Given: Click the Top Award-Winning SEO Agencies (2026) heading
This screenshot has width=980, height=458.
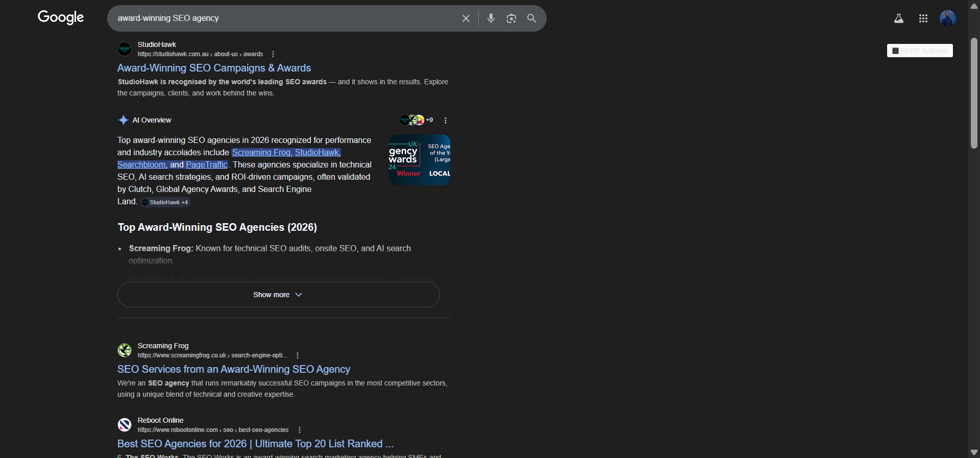Looking at the screenshot, I should 217,227.
